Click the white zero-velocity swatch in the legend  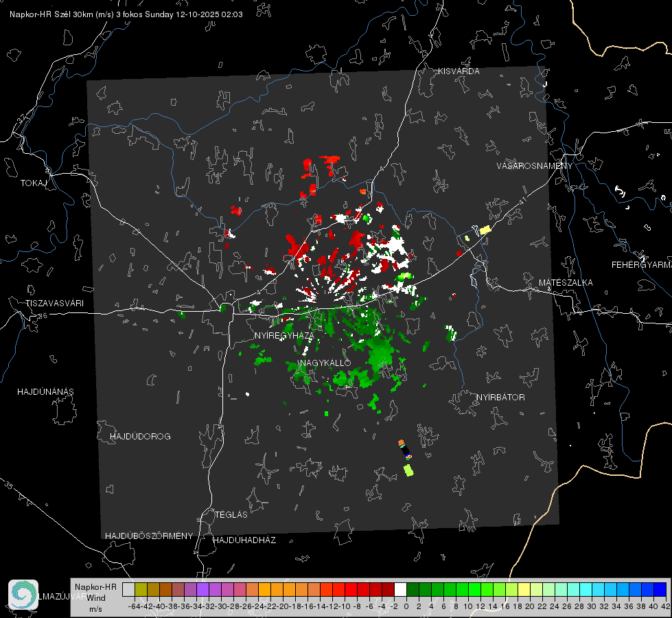pos(400,589)
